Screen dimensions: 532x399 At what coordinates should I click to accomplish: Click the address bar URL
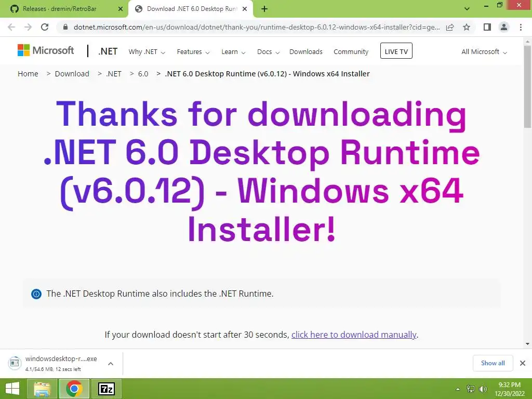coord(257,27)
